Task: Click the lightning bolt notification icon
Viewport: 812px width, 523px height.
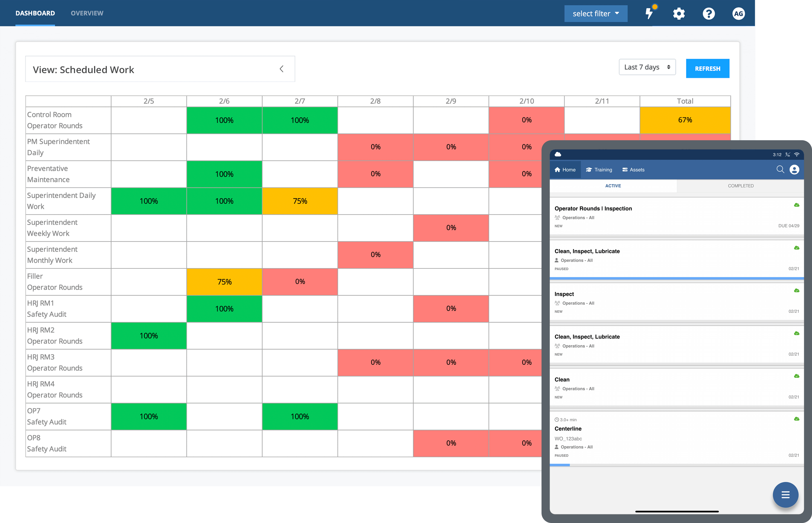Action: click(650, 13)
